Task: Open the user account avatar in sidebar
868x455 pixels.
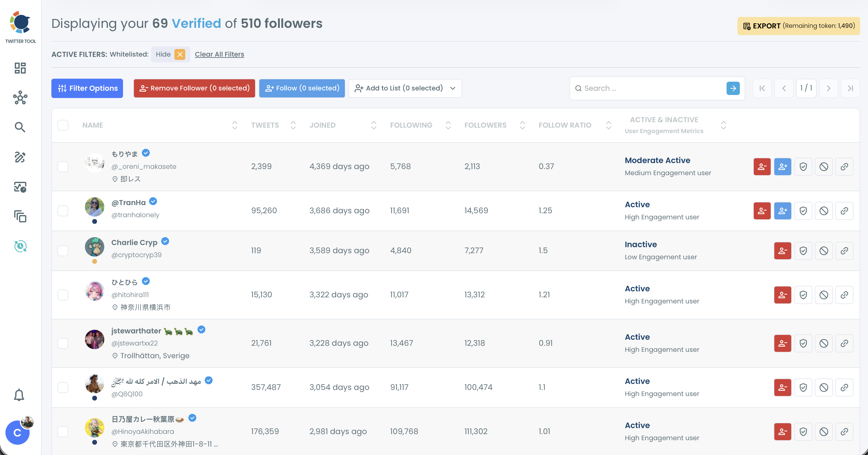Action: [x=18, y=433]
